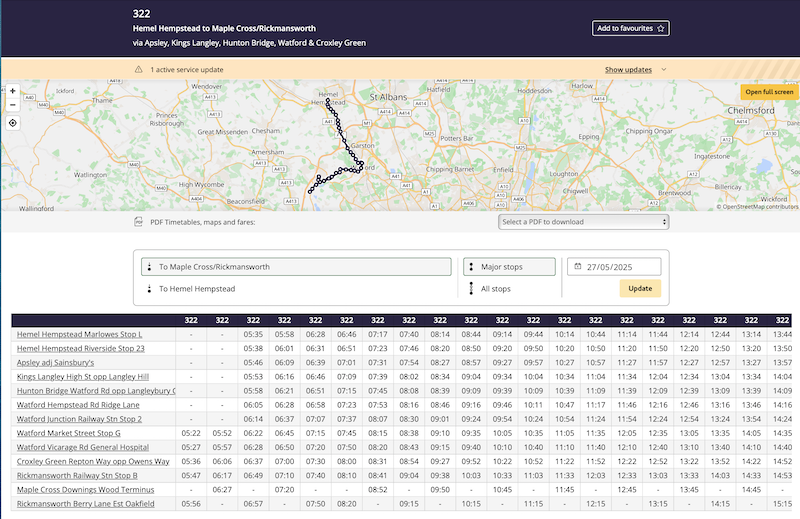800x519 pixels.
Task: Choose the Major stops option
Action: 508,267
